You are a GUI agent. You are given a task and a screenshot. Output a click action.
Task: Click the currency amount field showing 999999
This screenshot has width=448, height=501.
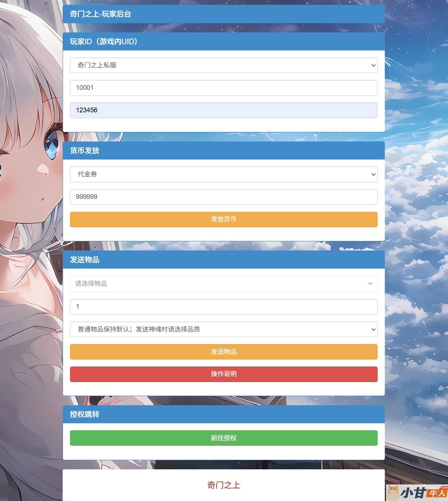[x=224, y=197]
